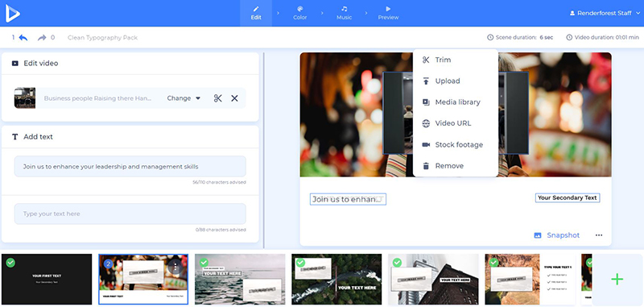Image resolution: width=644 pixels, height=307 pixels.
Task: Select the ocean waves scene thumbnail
Action: pos(240,279)
